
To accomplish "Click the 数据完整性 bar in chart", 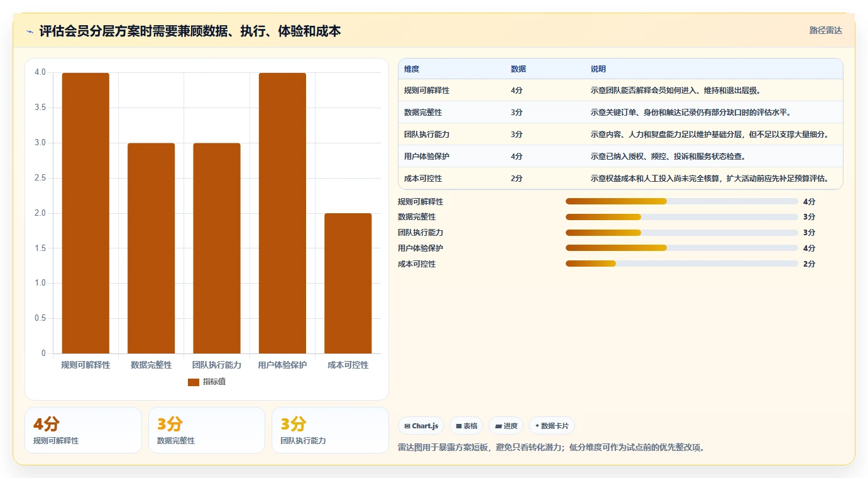I will (151, 248).
